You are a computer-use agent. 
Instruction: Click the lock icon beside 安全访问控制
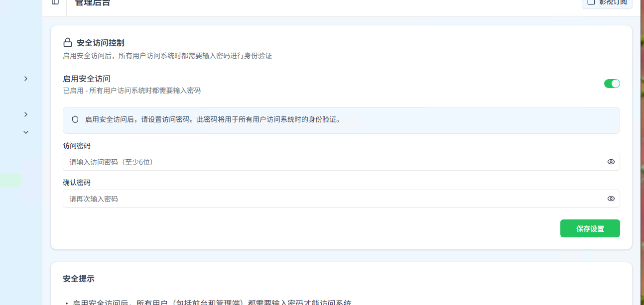67,42
